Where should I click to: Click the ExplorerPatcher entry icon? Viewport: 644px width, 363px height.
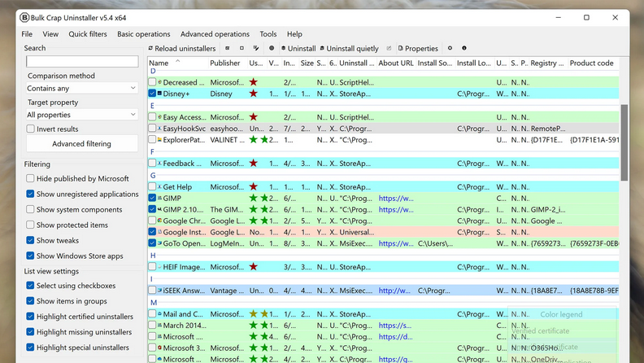159,140
